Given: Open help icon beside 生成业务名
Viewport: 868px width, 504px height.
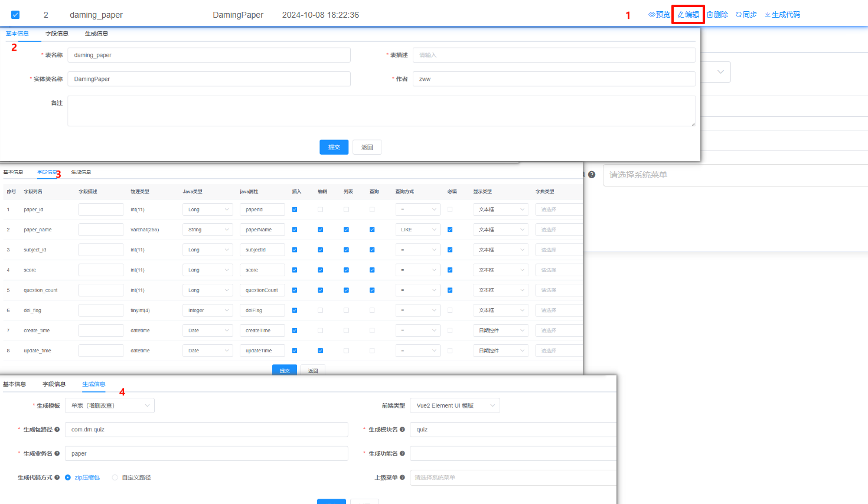Looking at the screenshot, I should [57, 453].
